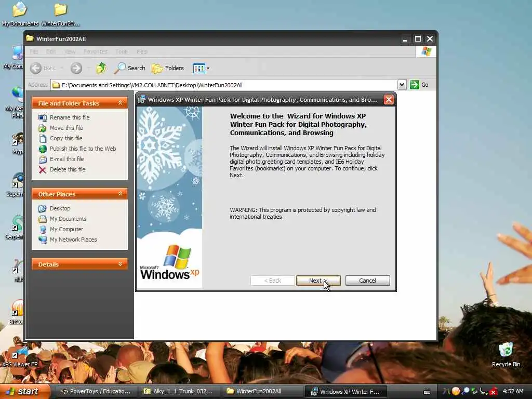Open the WinterFun20... desktop folder
Screen dimensions: 532x399
point(60,14)
